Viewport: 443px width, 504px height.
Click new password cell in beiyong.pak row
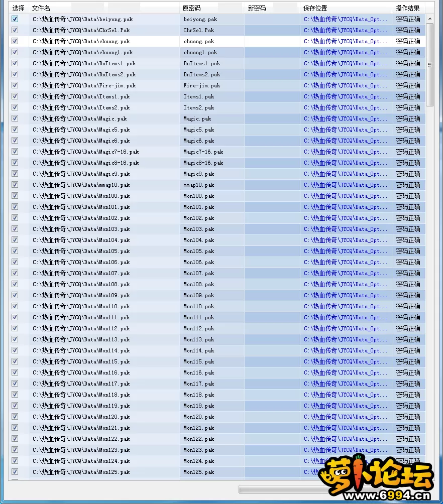tap(273, 19)
